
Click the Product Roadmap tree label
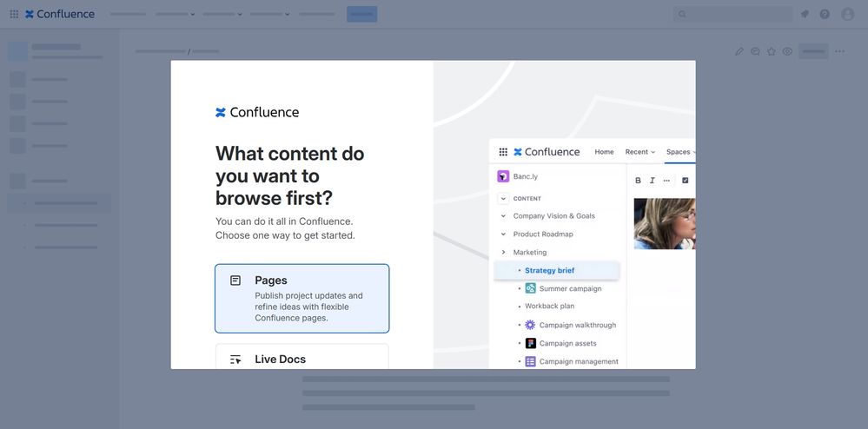tap(543, 234)
